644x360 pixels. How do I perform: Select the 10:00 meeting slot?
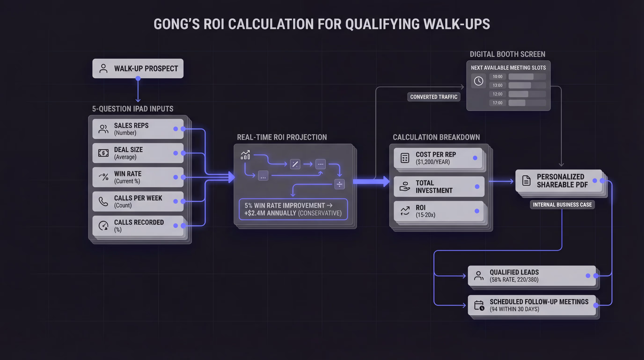498,77
